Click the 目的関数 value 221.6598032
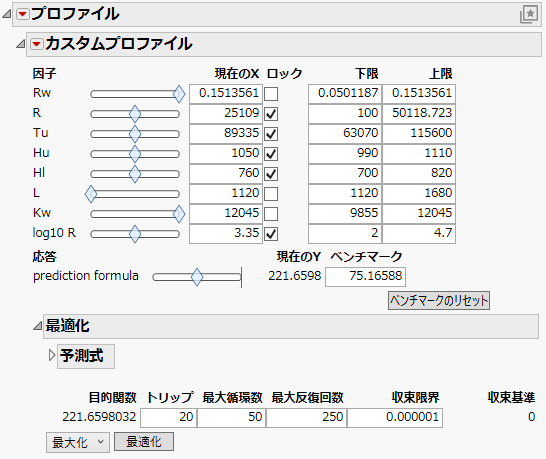The image size is (546, 459). [x=99, y=418]
